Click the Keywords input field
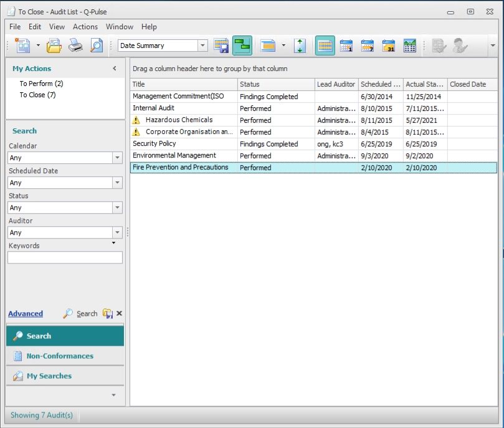This screenshot has height=428, width=504. tap(65, 257)
